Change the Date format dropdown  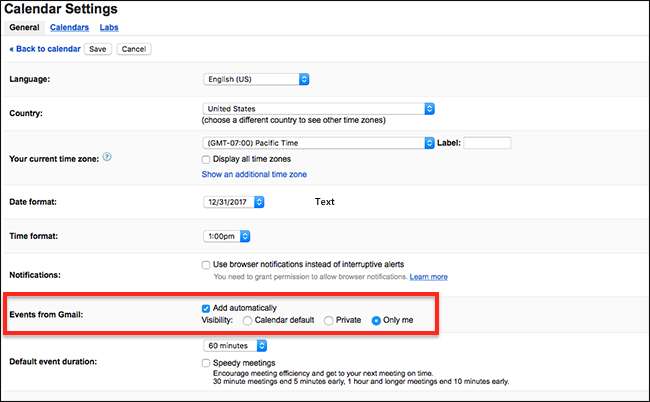(x=233, y=201)
